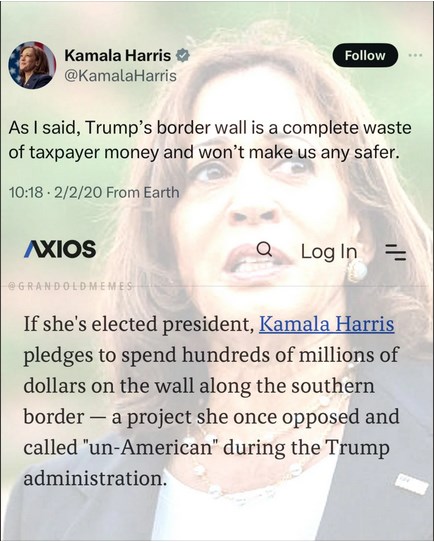The image size is (434, 542).
Task: Follow the underlined Kamala Harris hyperlink
Action: [x=327, y=324]
